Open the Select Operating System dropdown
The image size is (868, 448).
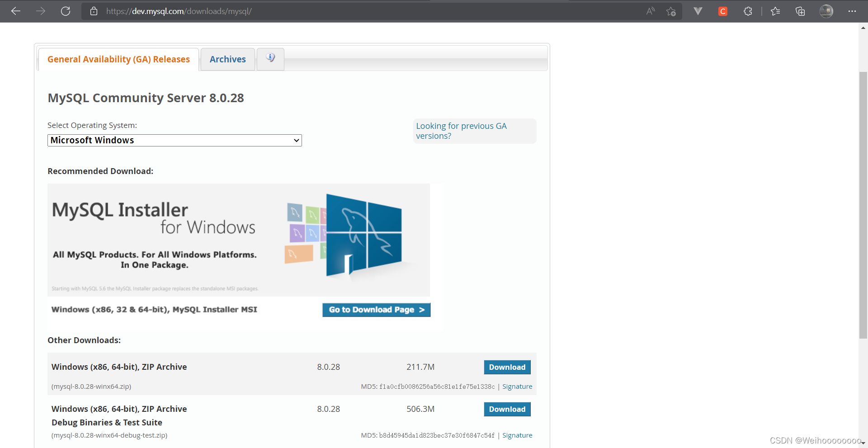[x=175, y=140]
